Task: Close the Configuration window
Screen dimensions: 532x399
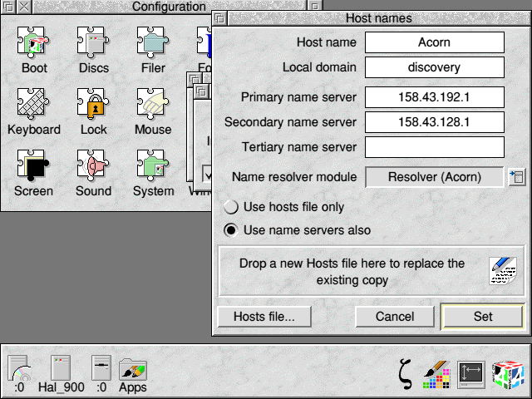Action: (x=24, y=7)
